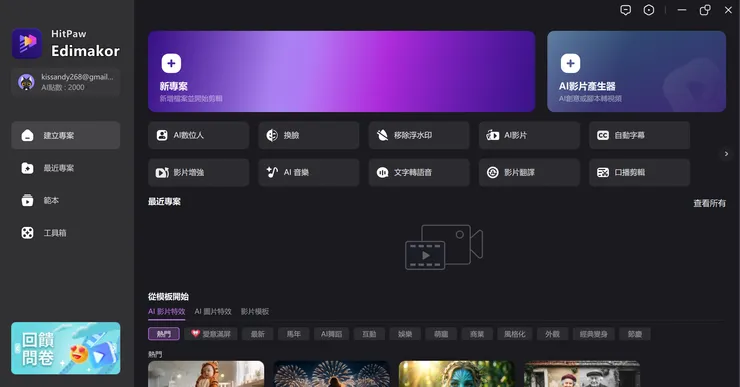This screenshot has width=740, height=387.
Task: Open the 影片翻譯 video translator
Action: pos(529,172)
